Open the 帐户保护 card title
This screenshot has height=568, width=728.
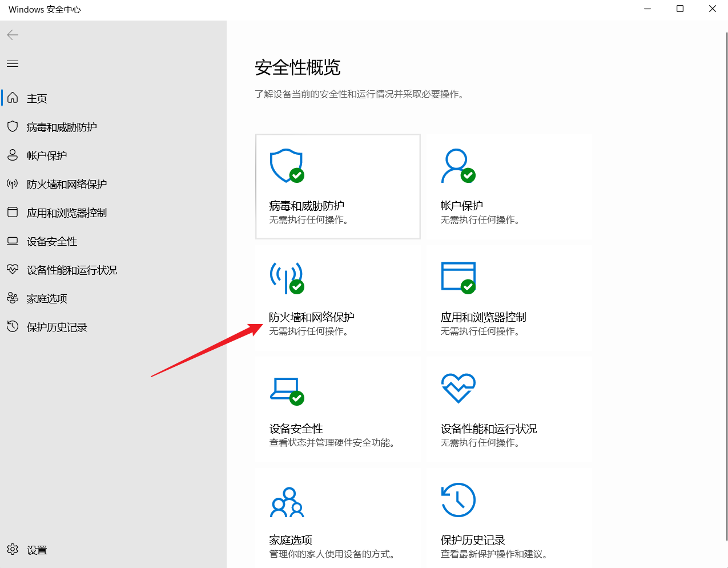pos(462,206)
